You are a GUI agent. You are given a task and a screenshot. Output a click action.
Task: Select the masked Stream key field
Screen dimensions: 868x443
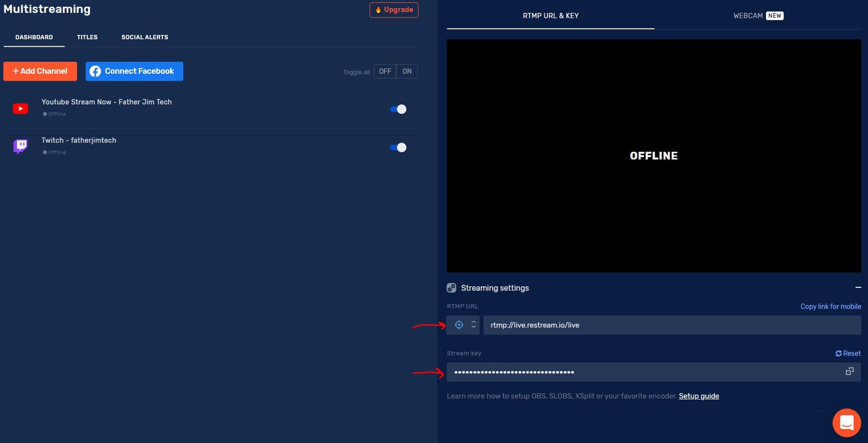633,372
